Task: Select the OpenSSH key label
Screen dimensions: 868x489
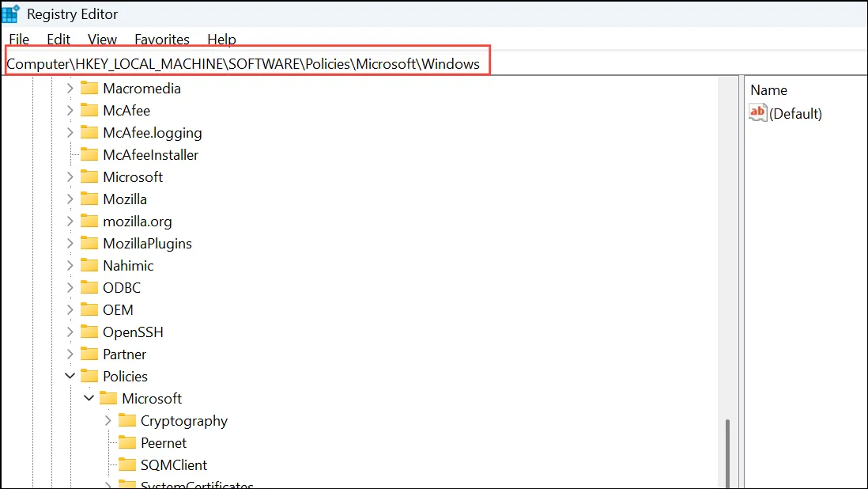Action: [133, 332]
